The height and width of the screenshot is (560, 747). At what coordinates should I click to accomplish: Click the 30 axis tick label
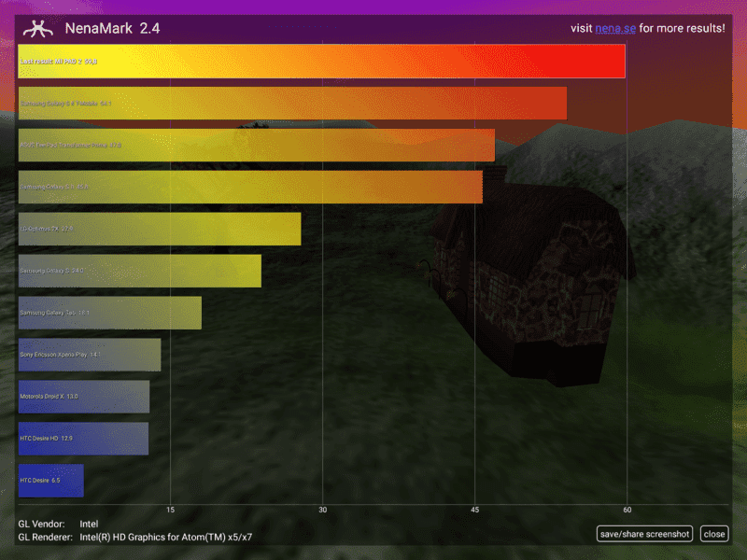point(322,510)
